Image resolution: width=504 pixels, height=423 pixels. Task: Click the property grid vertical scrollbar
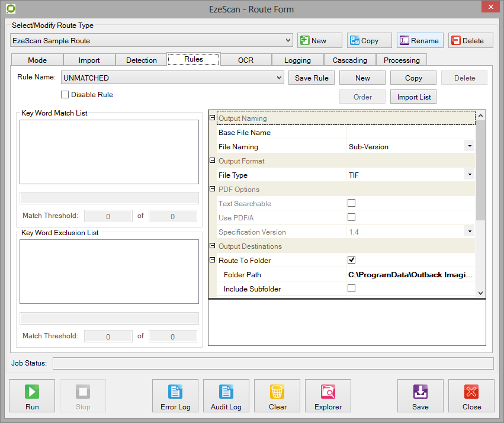(480, 178)
